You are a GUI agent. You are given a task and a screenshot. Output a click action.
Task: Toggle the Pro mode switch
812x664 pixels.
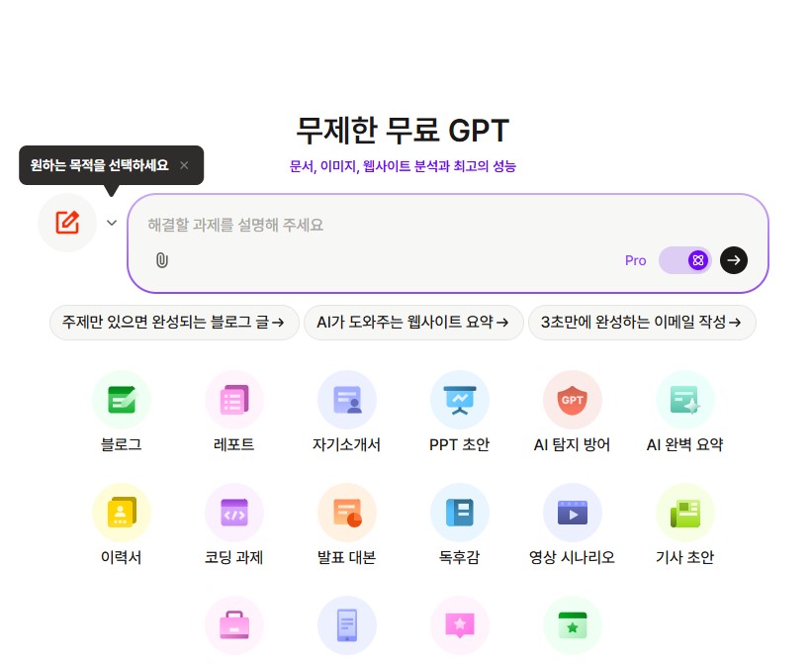tap(684, 260)
